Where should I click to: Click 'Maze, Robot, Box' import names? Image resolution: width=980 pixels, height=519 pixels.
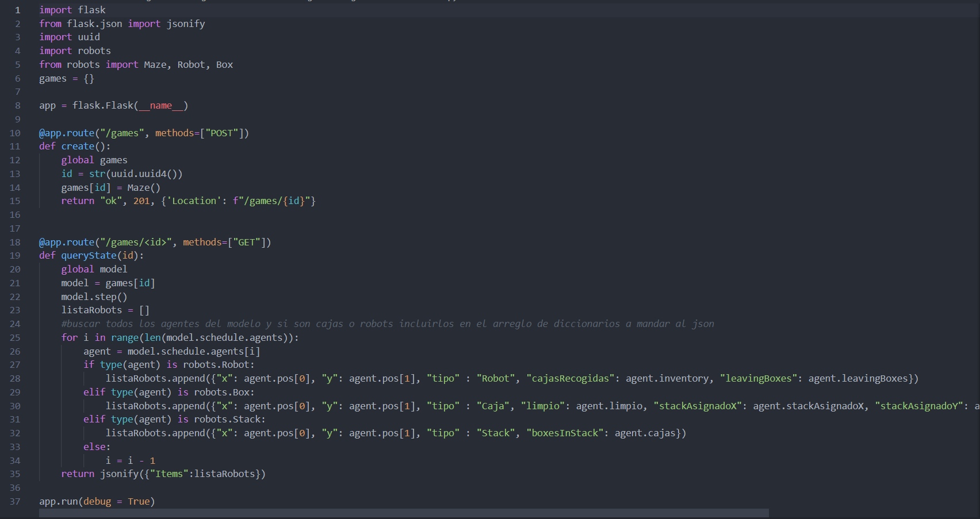(x=189, y=64)
